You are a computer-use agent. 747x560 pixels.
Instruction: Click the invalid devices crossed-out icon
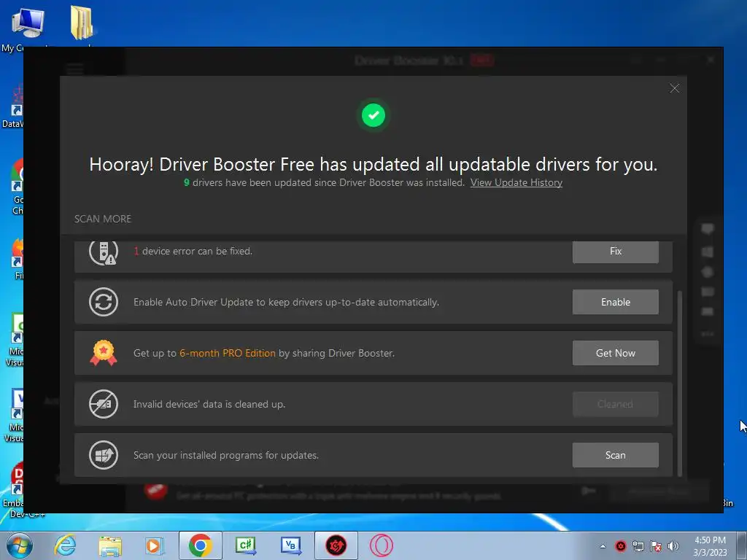click(x=104, y=404)
